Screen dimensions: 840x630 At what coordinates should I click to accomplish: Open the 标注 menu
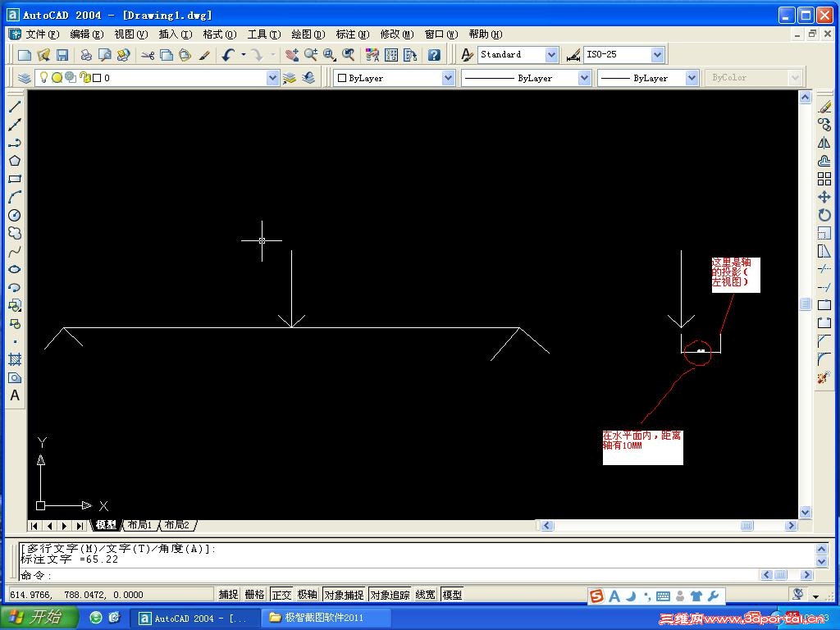[353, 34]
